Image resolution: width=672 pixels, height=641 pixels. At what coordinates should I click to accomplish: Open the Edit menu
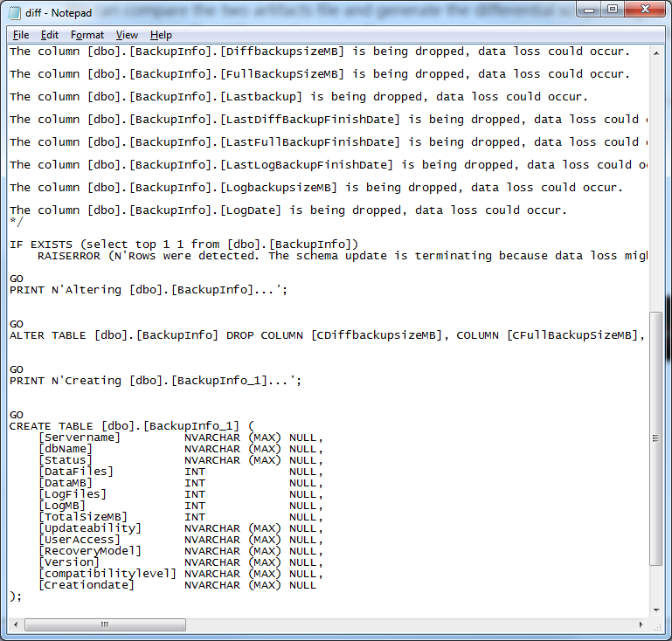(50, 35)
